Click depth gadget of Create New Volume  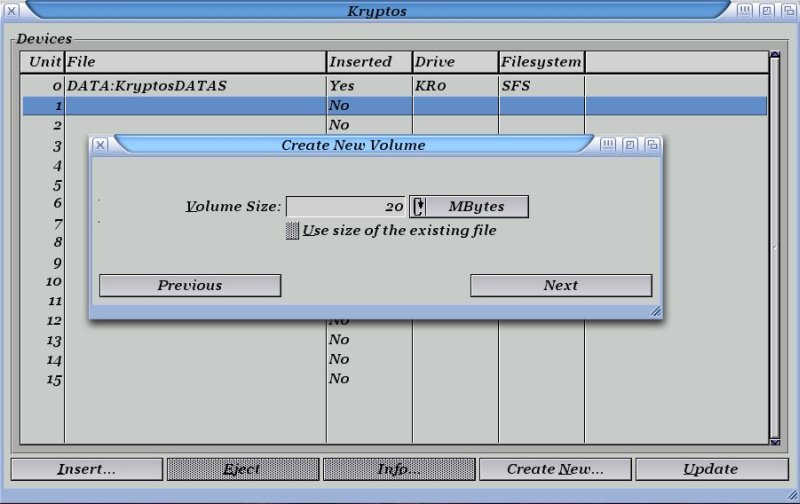(x=652, y=145)
